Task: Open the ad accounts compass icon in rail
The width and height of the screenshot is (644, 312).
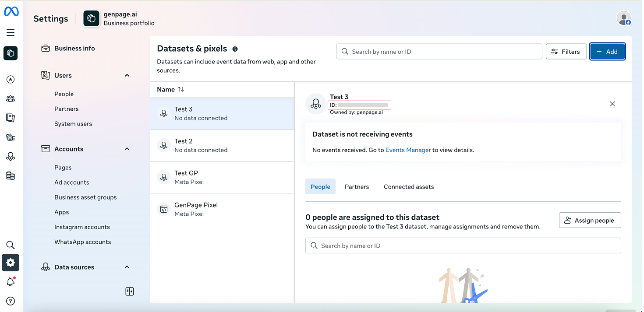Action: coord(11,79)
